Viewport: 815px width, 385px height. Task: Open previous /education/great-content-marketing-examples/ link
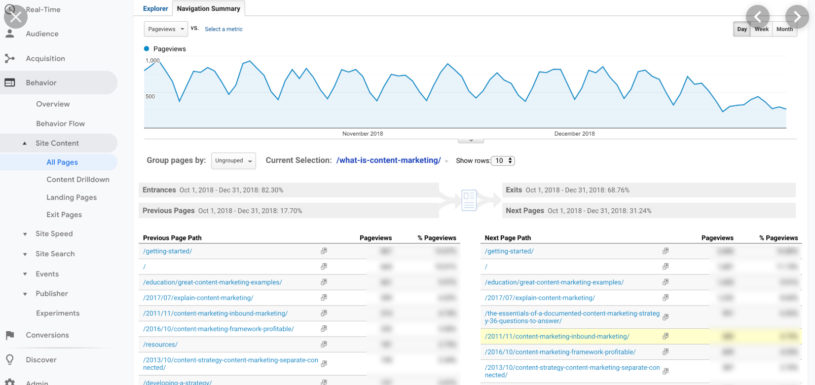pyautogui.click(x=212, y=282)
